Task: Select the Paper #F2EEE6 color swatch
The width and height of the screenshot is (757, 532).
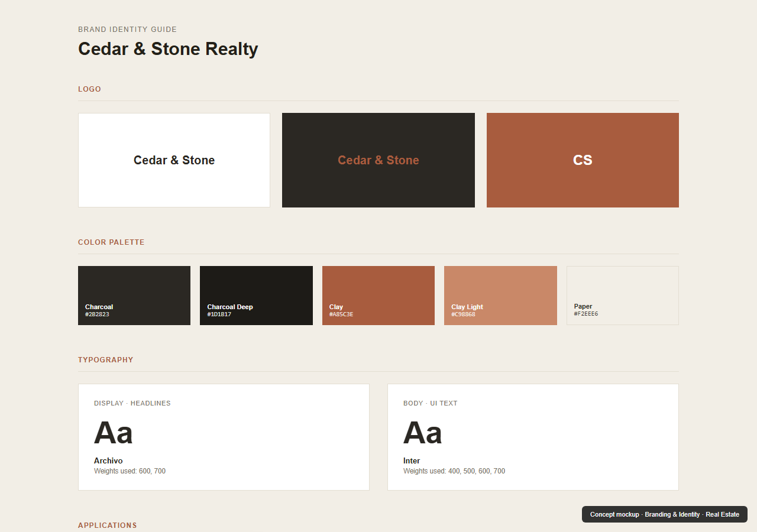Action: (623, 296)
